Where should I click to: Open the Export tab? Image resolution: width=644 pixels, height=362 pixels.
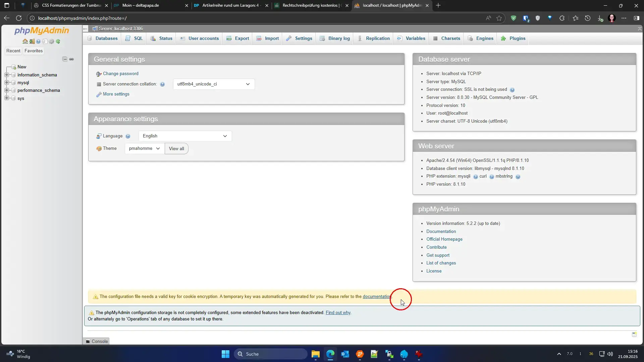click(x=238, y=39)
